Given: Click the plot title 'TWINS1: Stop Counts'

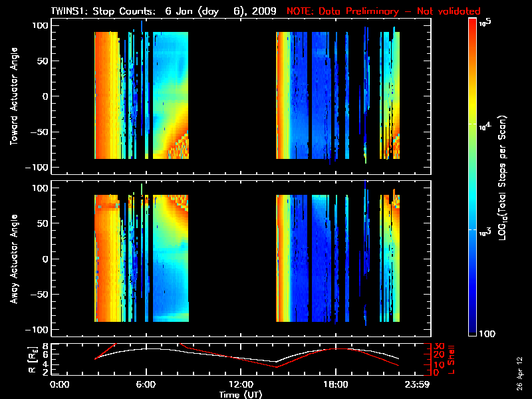Looking at the screenshot, I should click(104, 11).
